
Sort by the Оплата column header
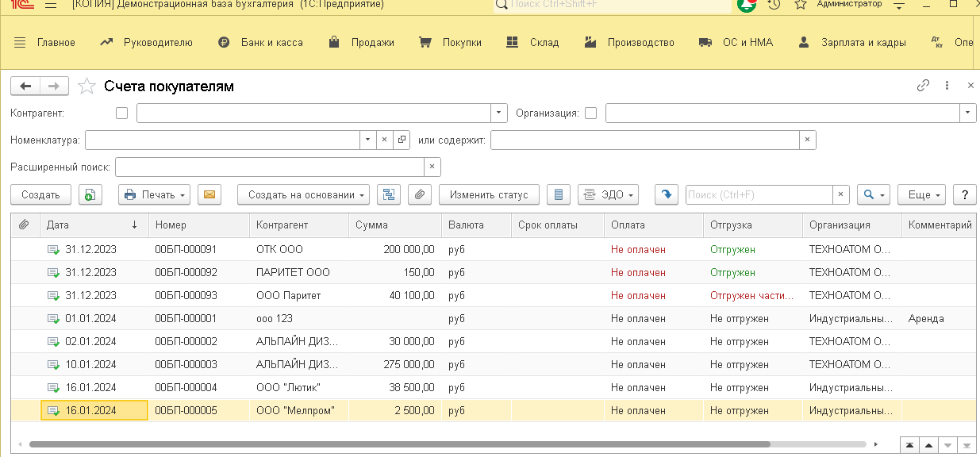tap(654, 225)
